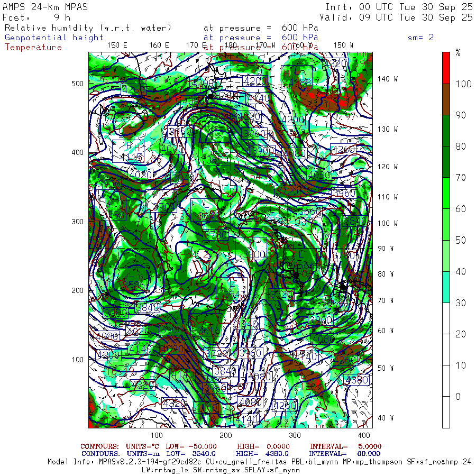Click the Relative humidity field label
Viewport: 476px width, 476px height.
(88, 28)
